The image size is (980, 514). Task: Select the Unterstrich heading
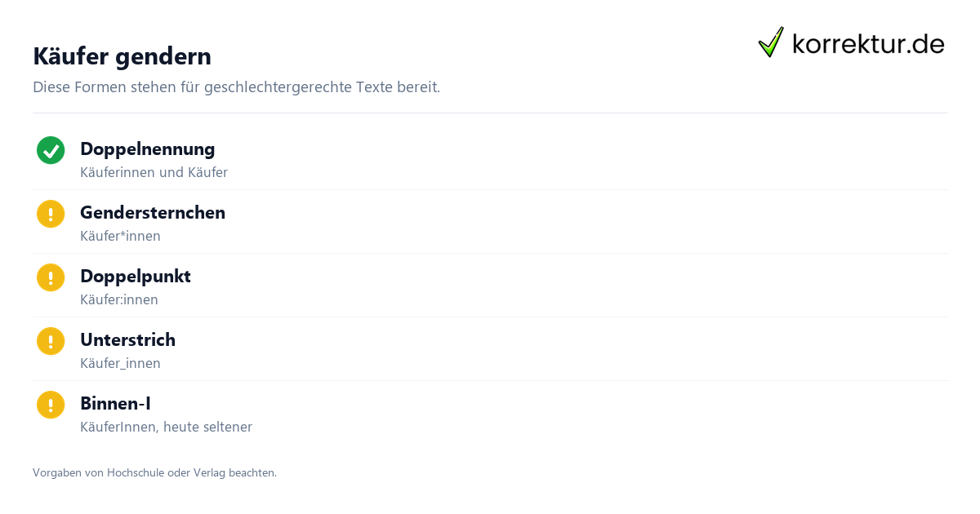tap(127, 340)
